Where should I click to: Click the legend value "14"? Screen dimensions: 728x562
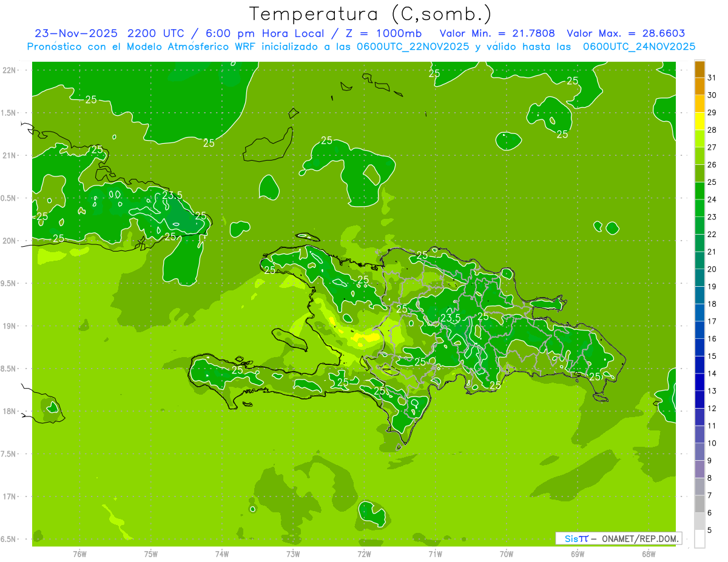coord(712,373)
